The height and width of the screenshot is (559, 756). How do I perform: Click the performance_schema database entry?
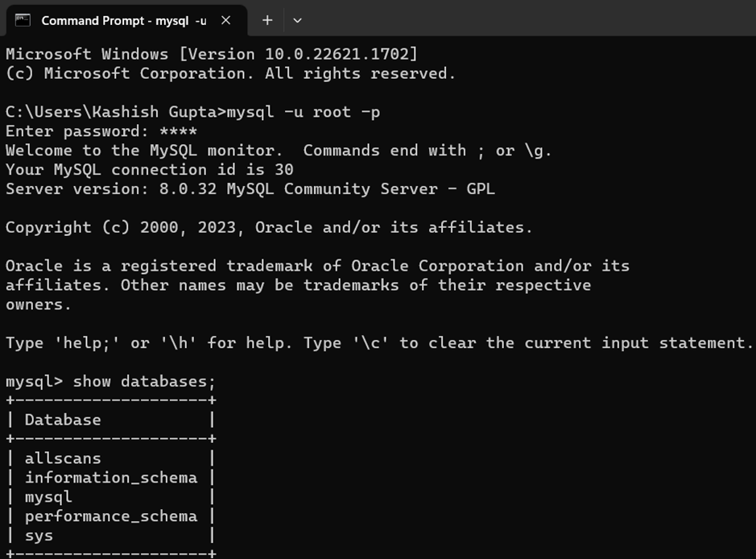[x=111, y=516]
